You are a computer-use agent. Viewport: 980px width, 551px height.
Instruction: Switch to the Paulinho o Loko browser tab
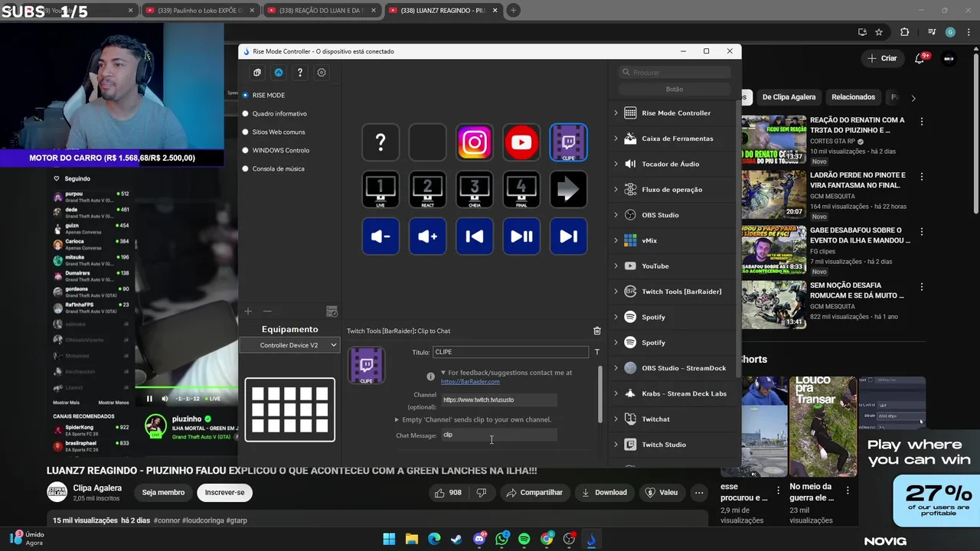click(199, 10)
